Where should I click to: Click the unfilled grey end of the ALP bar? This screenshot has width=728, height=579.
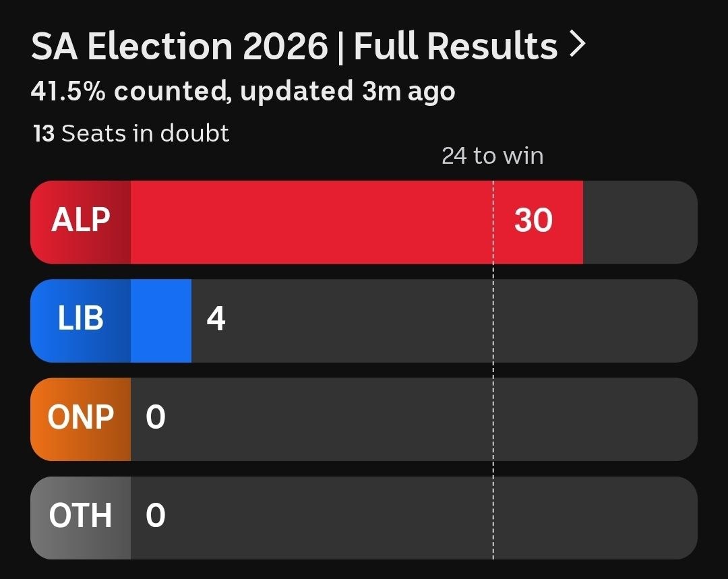pyautogui.click(x=639, y=221)
